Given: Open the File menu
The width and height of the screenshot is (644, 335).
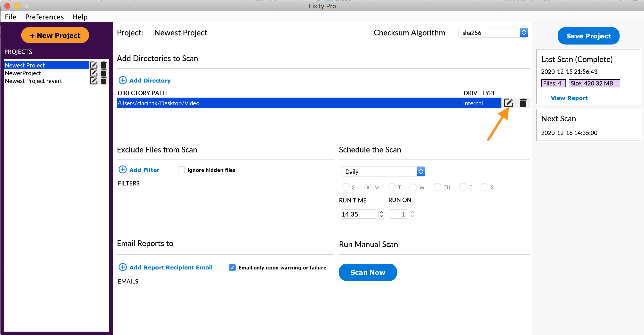Looking at the screenshot, I should tap(10, 17).
